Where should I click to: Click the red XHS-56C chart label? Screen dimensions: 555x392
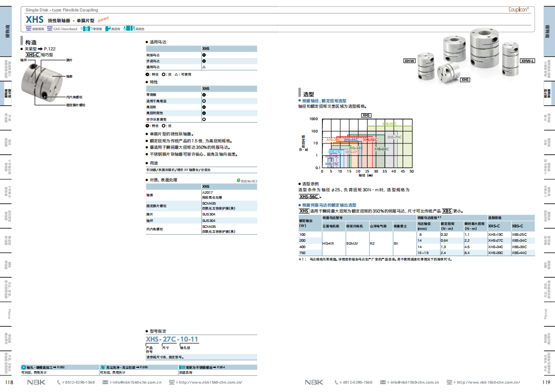pos(370,140)
